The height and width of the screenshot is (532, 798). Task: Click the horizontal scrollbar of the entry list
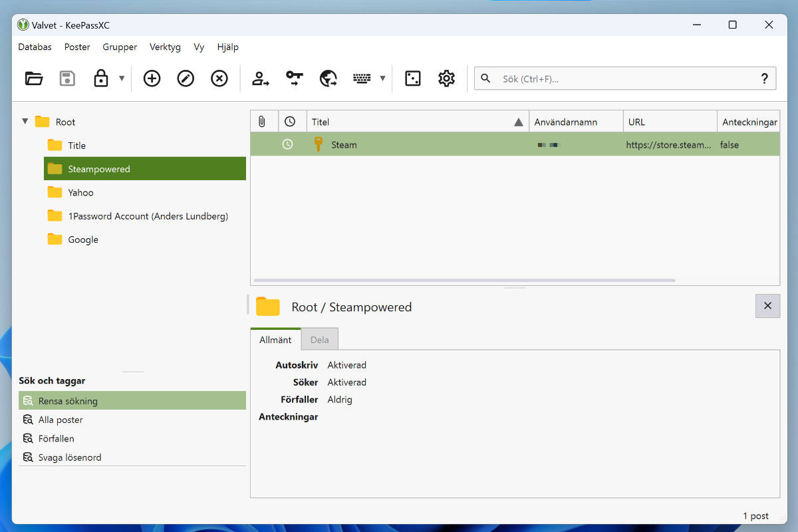(x=464, y=281)
